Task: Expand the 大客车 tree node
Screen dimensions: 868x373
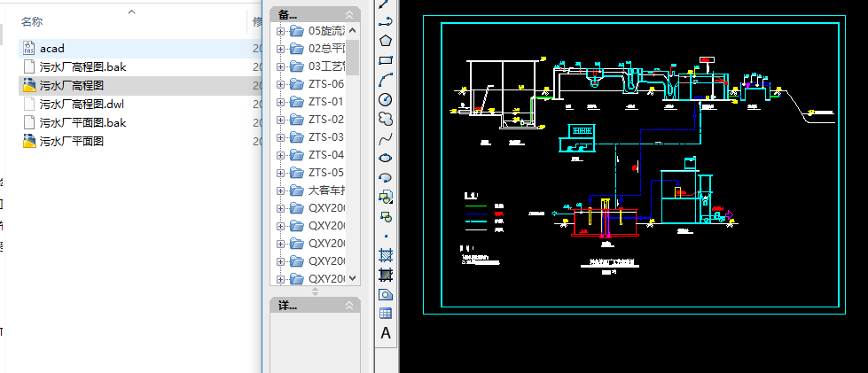Action: click(x=280, y=190)
